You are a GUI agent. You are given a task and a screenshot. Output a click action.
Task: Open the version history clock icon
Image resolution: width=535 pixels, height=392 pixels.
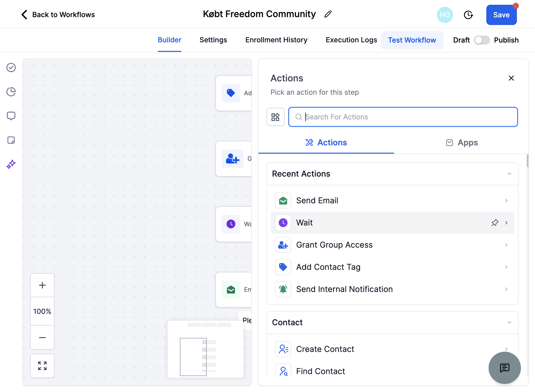[x=468, y=15]
